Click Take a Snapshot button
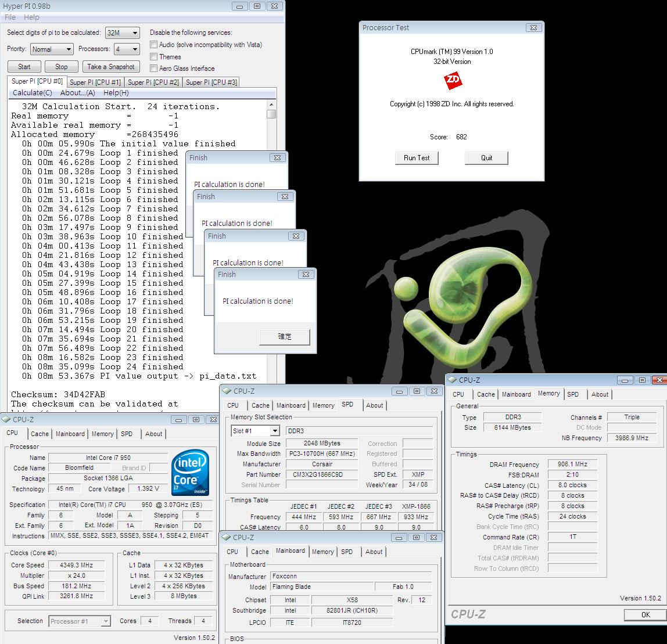The height and width of the screenshot is (644, 667). coord(110,67)
